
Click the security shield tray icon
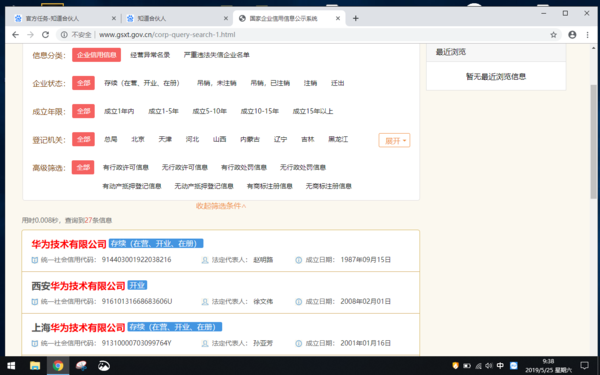click(455, 366)
